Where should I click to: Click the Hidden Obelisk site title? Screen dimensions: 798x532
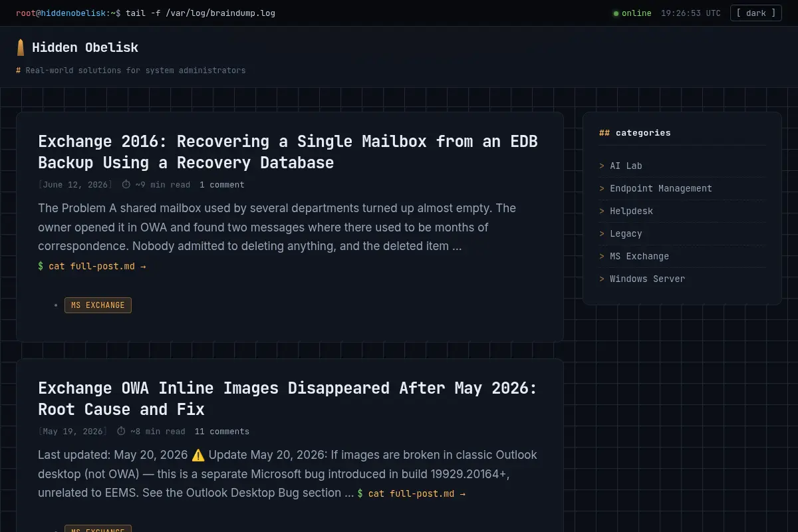point(85,47)
